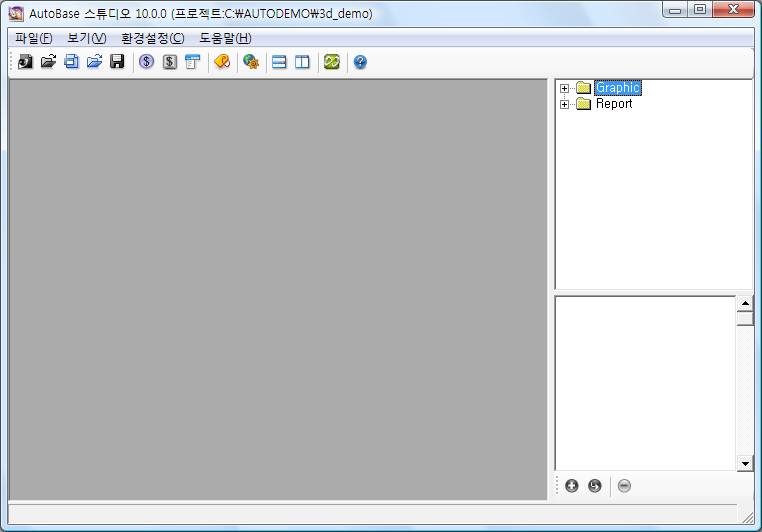Click the black open-folder toolbar icon
The height and width of the screenshot is (532, 762).
48,62
